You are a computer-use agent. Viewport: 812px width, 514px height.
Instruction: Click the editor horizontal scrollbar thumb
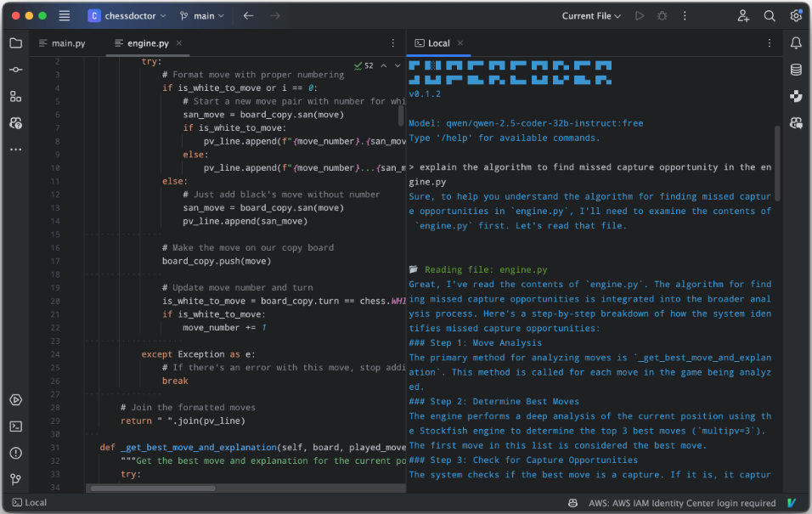point(153,489)
